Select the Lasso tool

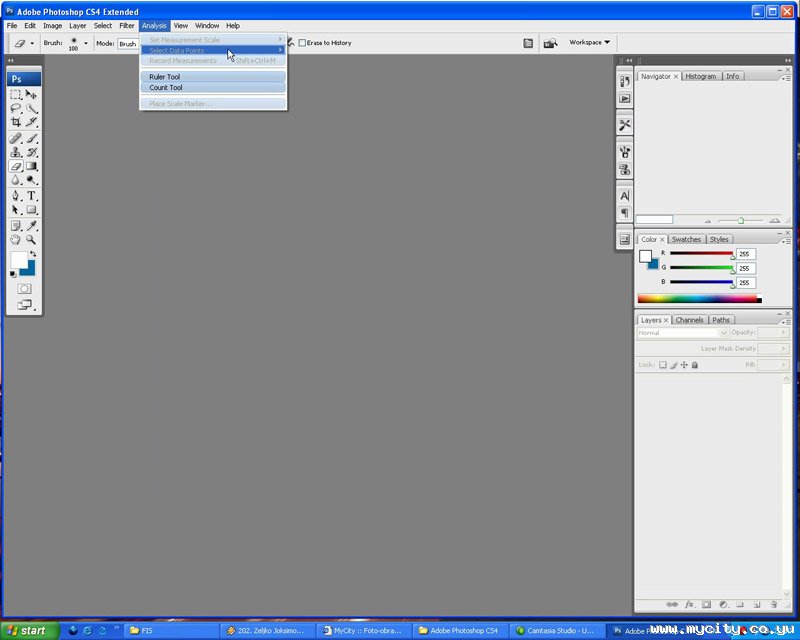coord(16,108)
